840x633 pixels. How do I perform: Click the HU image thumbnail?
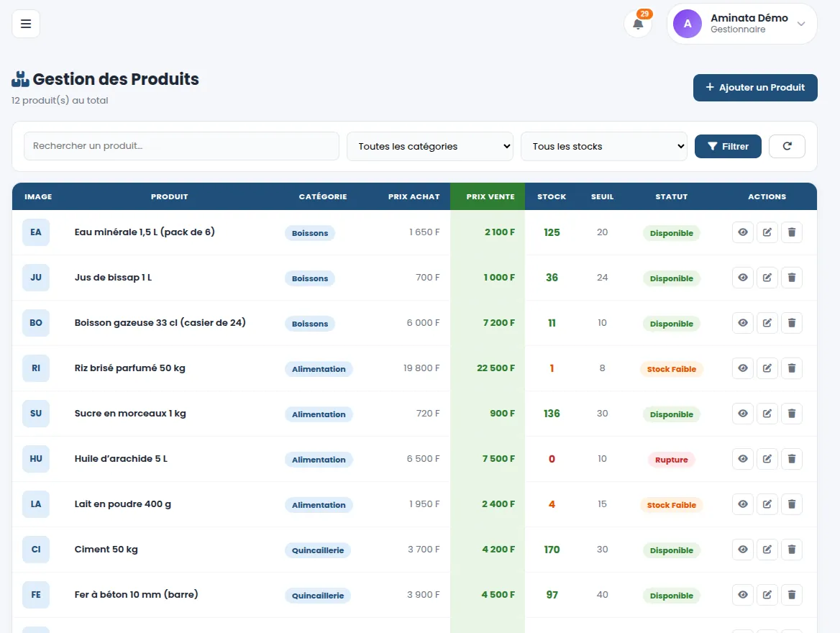pyautogui.click(x=36, y=459)
